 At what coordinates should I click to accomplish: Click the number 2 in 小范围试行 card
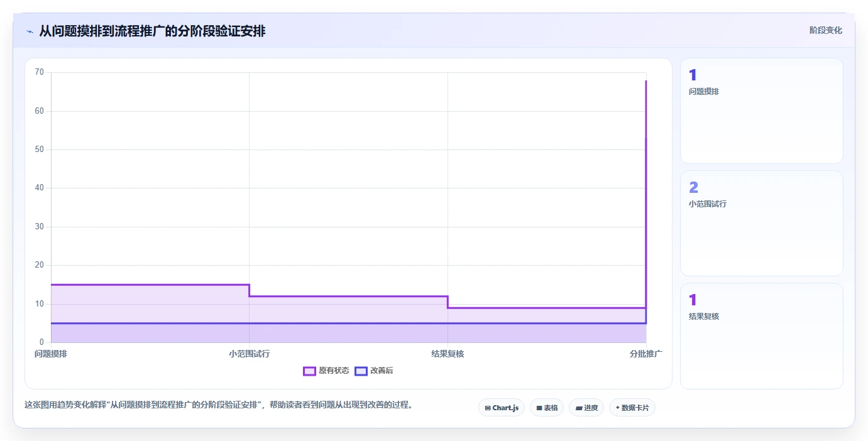pyautogui.click(x=694, y=187)
